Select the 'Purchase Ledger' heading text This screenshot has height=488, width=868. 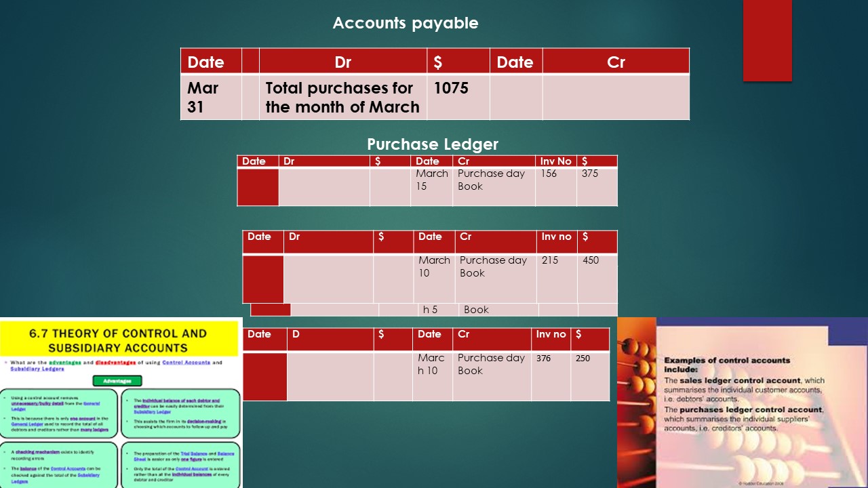coord(432,144)
